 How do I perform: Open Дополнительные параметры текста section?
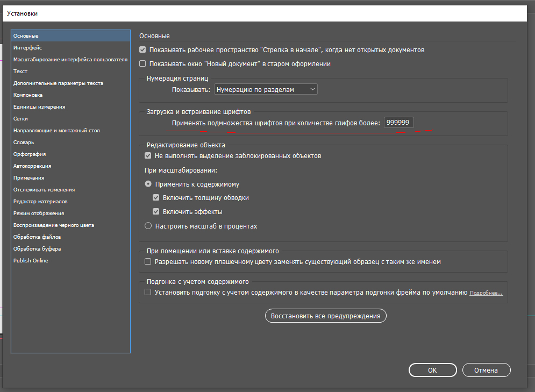point(70,83)
